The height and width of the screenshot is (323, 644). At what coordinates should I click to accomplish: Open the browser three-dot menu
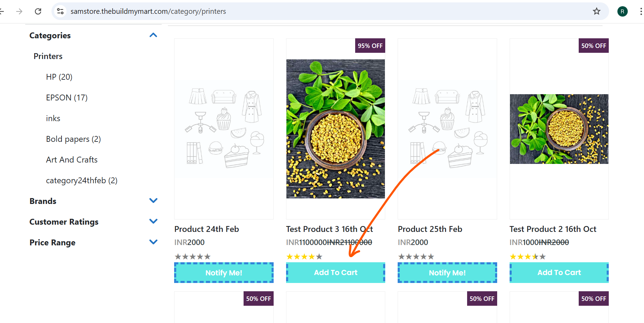click(x=641, y=11)
